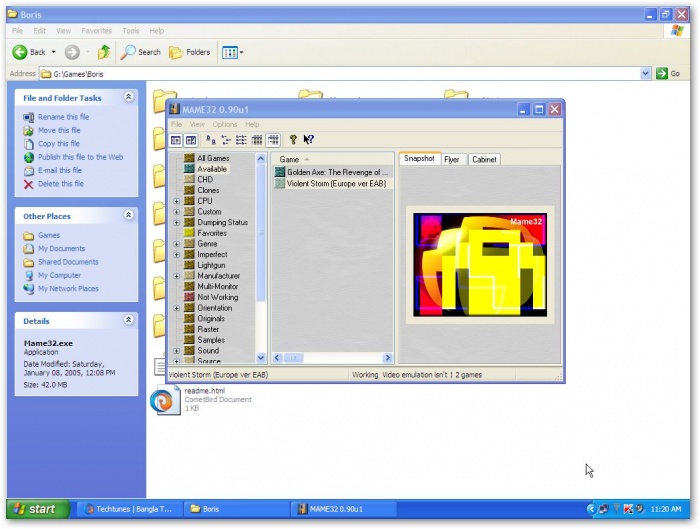Click the Back button in Explorer

29,52
